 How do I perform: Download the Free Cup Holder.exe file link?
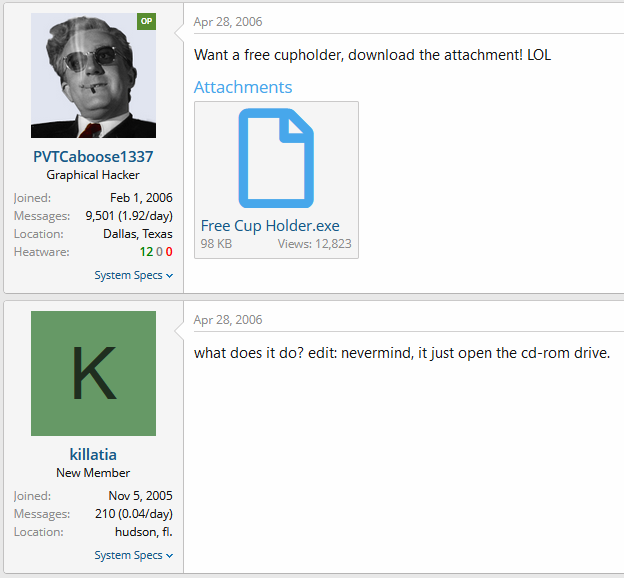click(x=270, y=226)
